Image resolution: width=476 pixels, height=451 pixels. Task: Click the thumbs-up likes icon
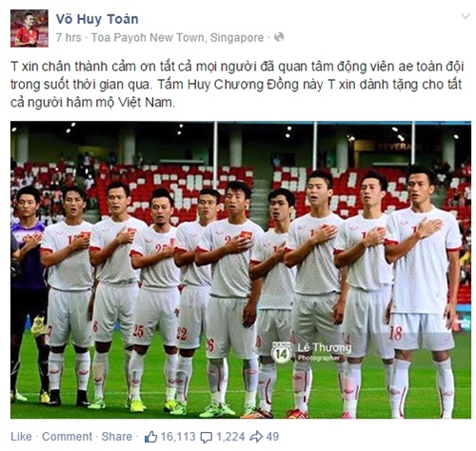pos(150,437)
